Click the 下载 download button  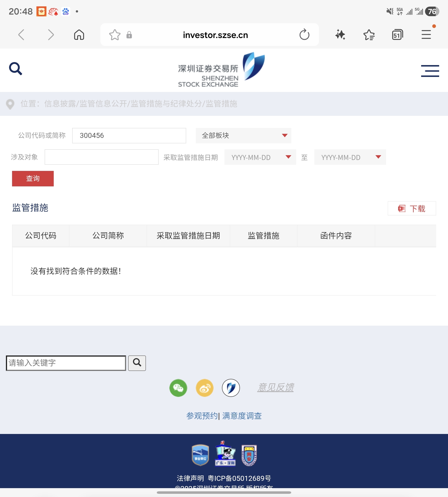(412, 208)
